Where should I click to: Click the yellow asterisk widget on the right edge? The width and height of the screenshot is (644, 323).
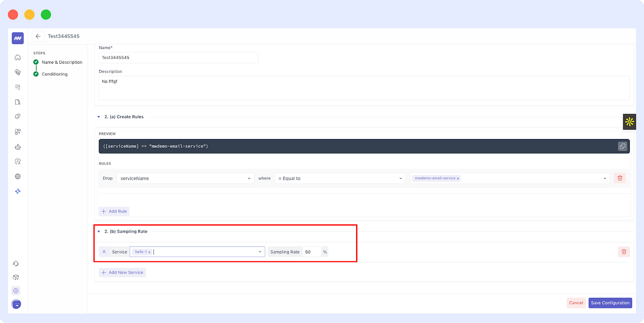coord(629,122)
